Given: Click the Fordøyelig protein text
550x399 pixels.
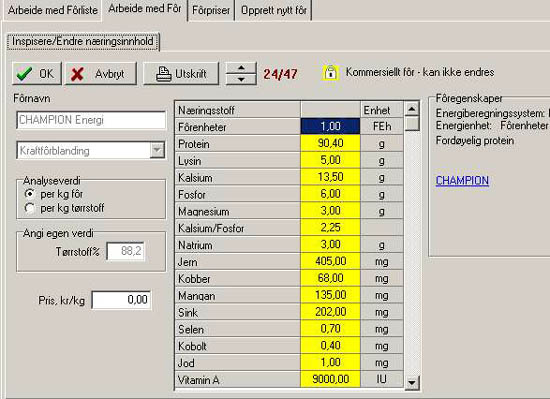Looking at the screenshot, I should (x=475, y=141).
